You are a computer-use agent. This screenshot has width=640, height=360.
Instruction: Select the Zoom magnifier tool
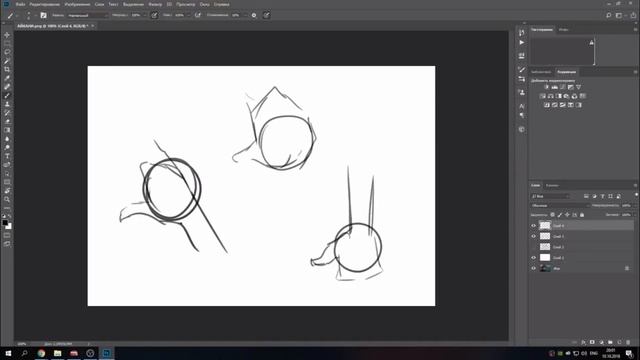pyautogui.click(x=7, y=199)
